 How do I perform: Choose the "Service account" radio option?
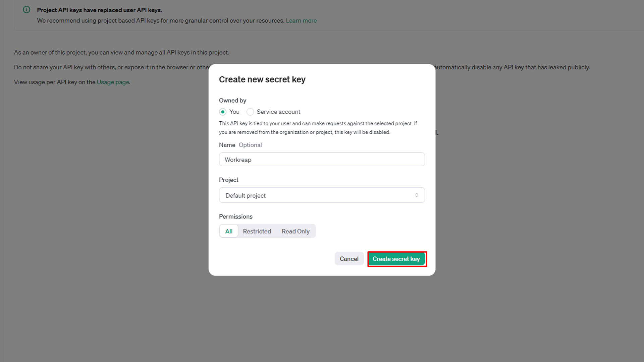250,112
